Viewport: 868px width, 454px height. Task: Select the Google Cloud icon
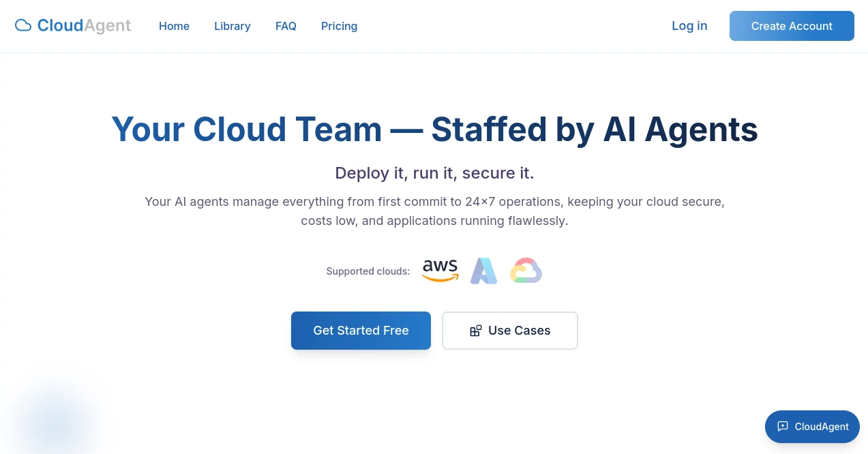pos(526,271)
